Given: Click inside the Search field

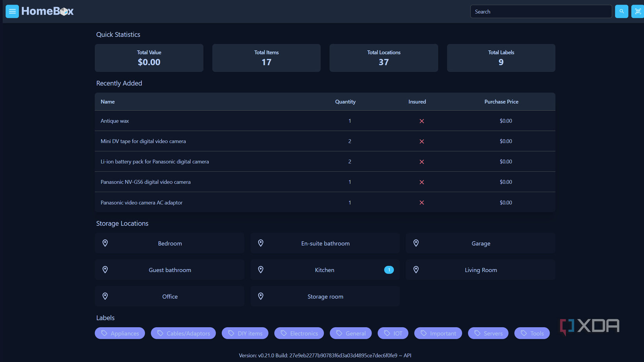Looking at the screenshot, I should click(541, 11).
